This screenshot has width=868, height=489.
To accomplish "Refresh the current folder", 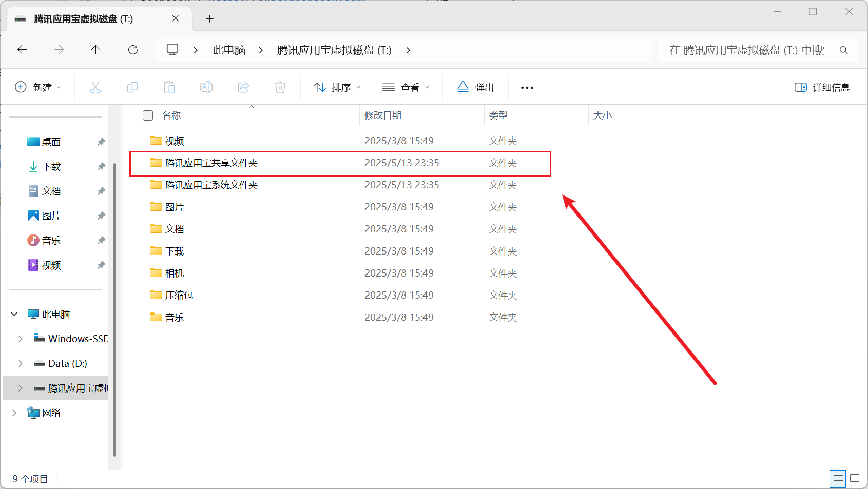I will click(133, 50).
